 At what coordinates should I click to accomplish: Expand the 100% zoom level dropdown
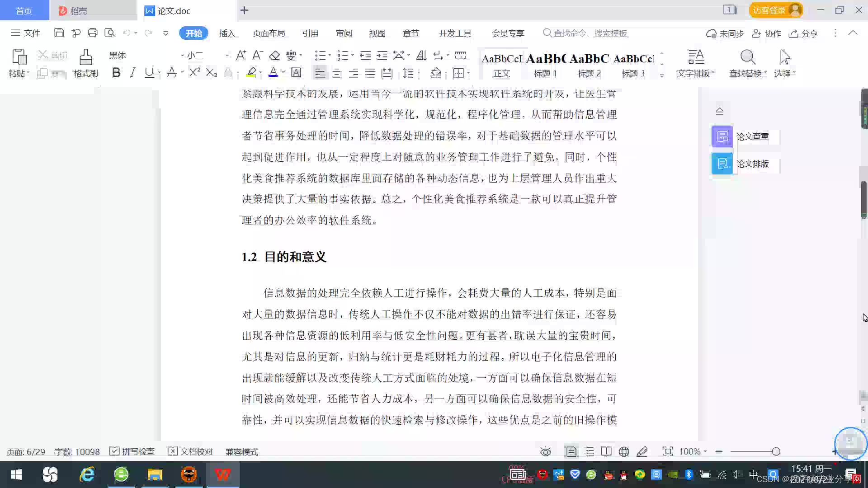point(705,451)
